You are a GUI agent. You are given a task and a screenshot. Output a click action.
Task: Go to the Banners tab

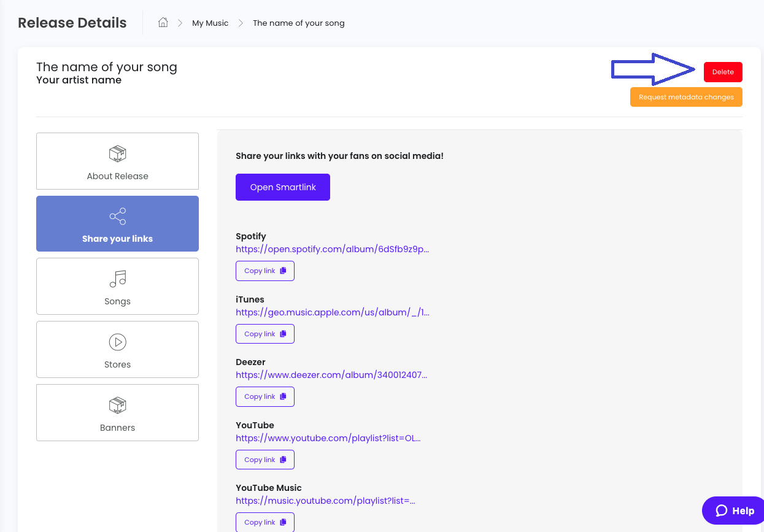pos(117,412)
